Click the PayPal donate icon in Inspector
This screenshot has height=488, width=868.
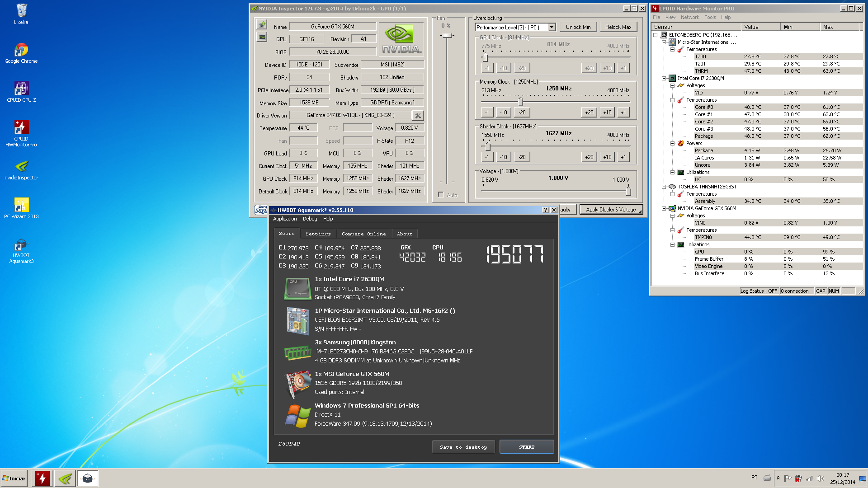coord(261,210)
